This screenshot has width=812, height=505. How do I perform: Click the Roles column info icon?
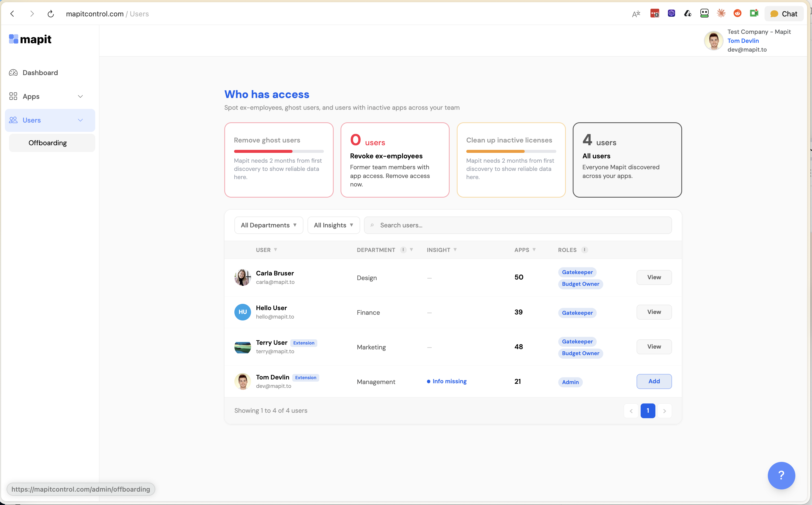[584, 250]
